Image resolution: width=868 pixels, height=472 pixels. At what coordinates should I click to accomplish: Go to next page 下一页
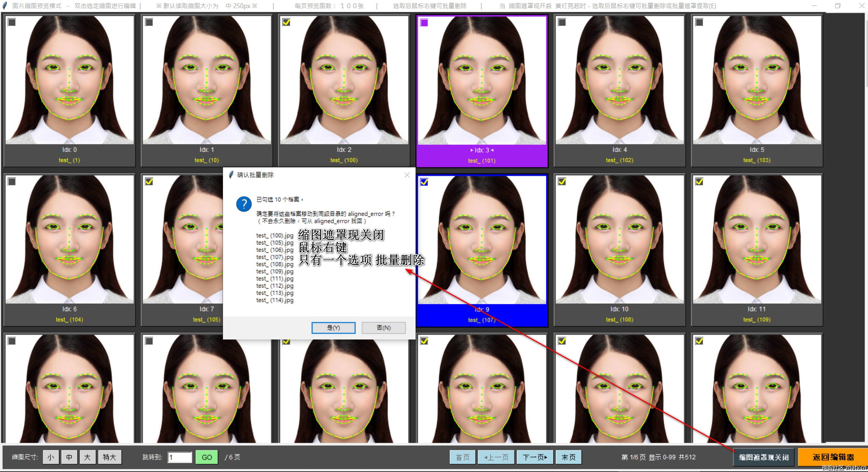coord(535,457)
